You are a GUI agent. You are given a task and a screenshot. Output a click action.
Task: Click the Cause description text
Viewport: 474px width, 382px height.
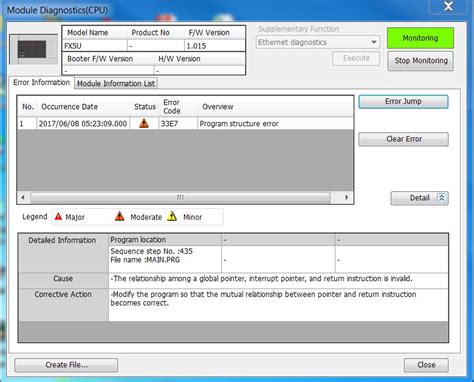click(262, 279)
